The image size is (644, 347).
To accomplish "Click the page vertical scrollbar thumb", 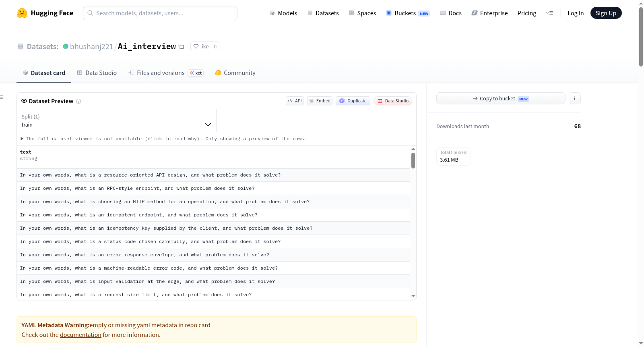I will pos(641,37).
